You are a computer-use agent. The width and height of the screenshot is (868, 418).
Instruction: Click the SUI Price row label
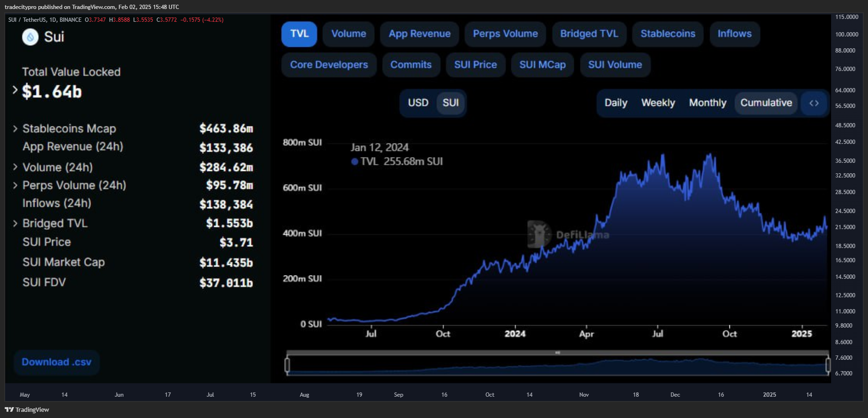point(47,242)
